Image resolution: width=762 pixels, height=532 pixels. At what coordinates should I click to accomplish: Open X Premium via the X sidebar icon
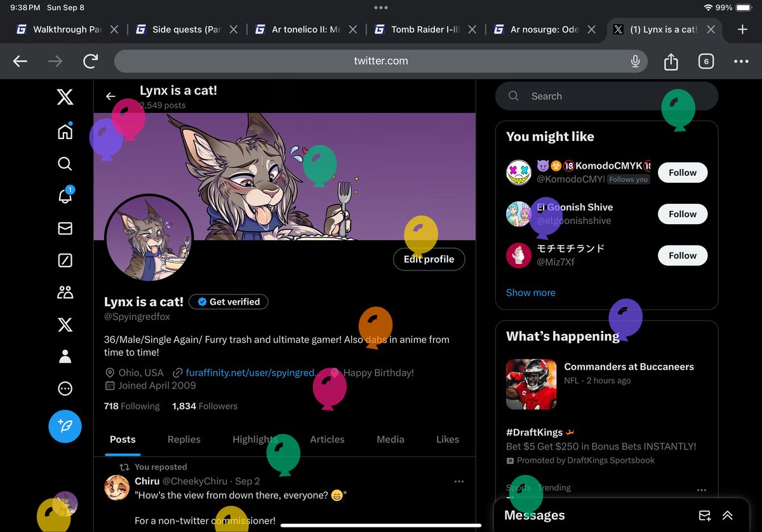(x=65, y=324)
